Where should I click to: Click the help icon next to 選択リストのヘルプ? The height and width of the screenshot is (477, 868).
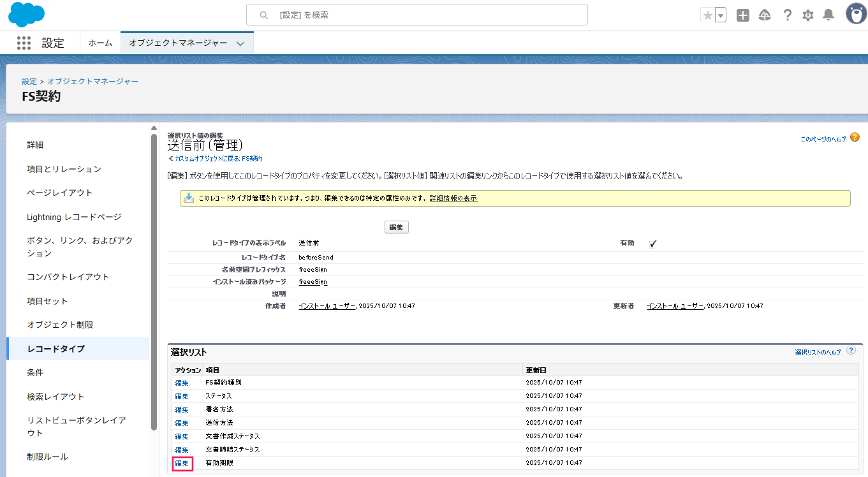(851, 351)
